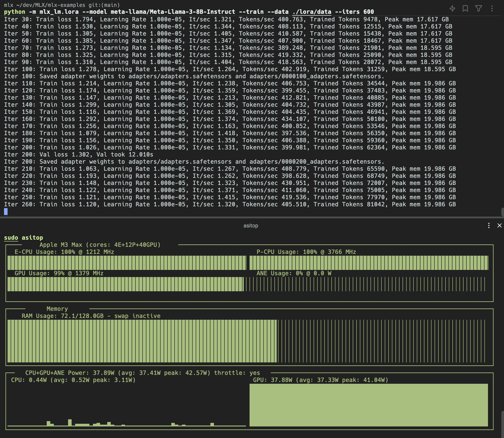Viewport: 504px width, 438px height.
Task: Close the asitop pane
Action: click(x=499, y=226)
